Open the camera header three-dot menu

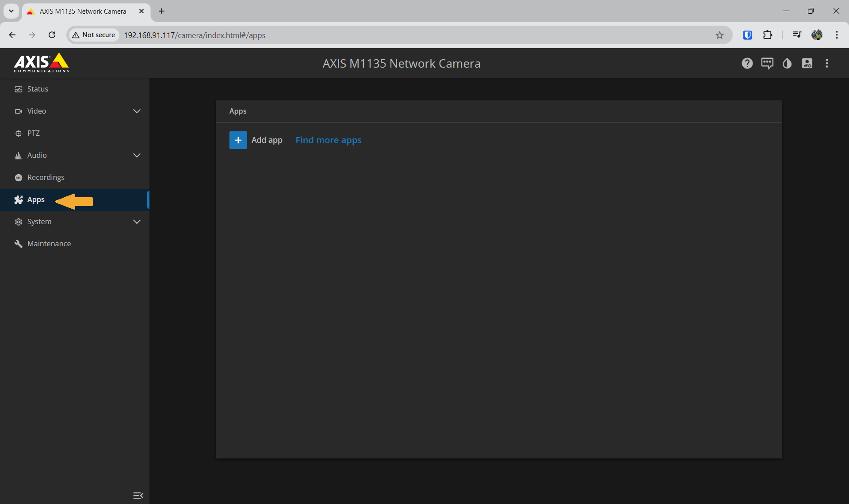click(x=827, y=63)
